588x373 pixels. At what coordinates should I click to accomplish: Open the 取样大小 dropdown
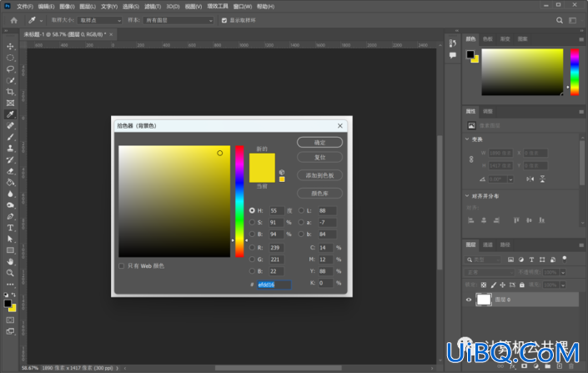tap(100, 20)
